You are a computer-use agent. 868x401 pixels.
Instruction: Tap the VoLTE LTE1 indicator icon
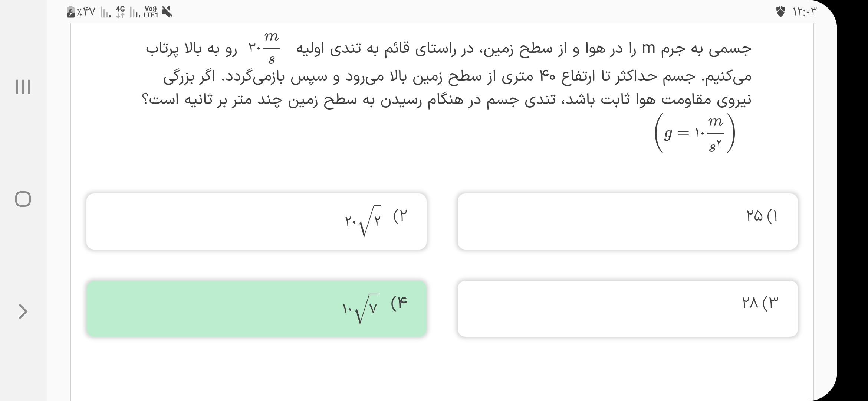point(151,12)
